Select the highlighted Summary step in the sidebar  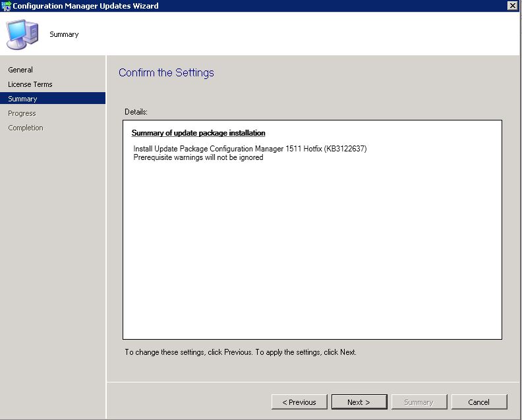(22, 99)
